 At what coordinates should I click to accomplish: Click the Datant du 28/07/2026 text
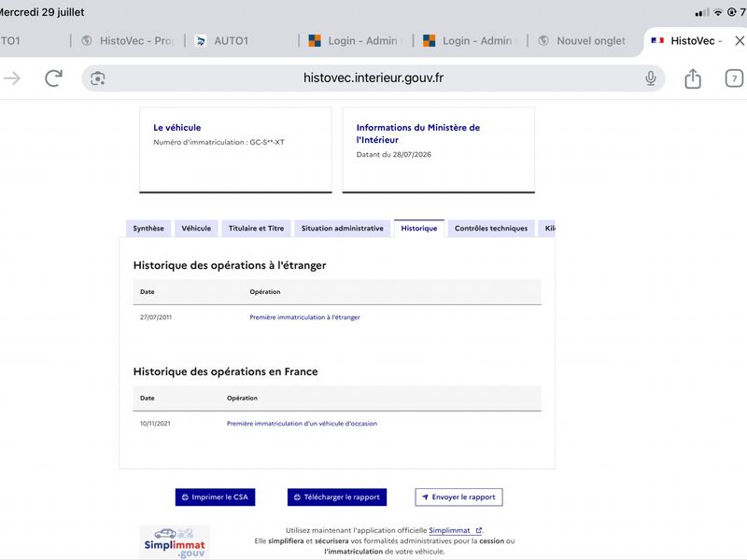(394, 154)
